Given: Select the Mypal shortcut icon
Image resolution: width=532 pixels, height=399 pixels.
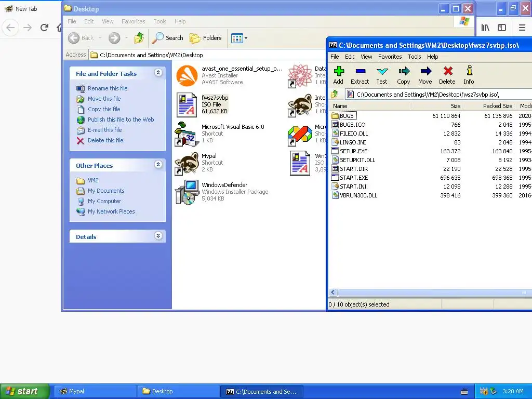Looking at the screenshot, I should click(x=186, y=163).
